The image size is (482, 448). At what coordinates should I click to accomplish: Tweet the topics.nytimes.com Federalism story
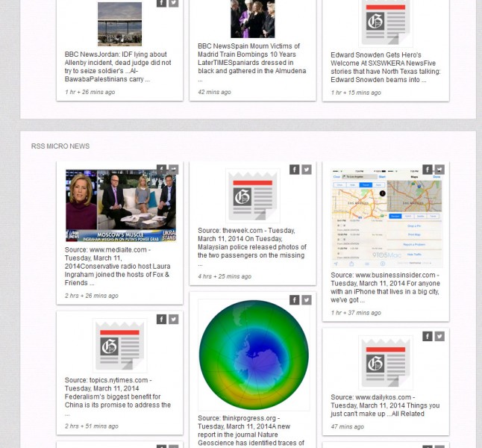174,319
